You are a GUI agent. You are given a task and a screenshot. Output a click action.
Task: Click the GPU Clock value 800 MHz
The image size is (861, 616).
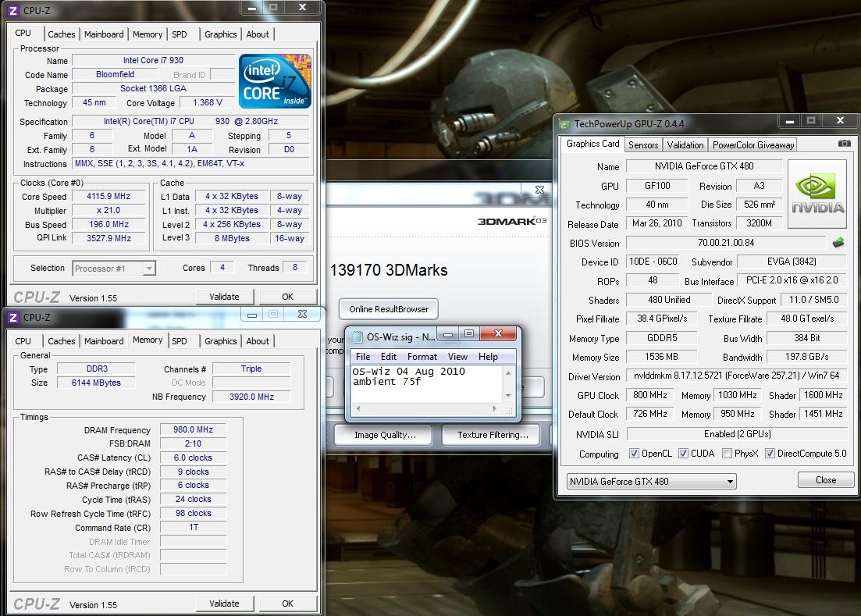tap(650, 395)
